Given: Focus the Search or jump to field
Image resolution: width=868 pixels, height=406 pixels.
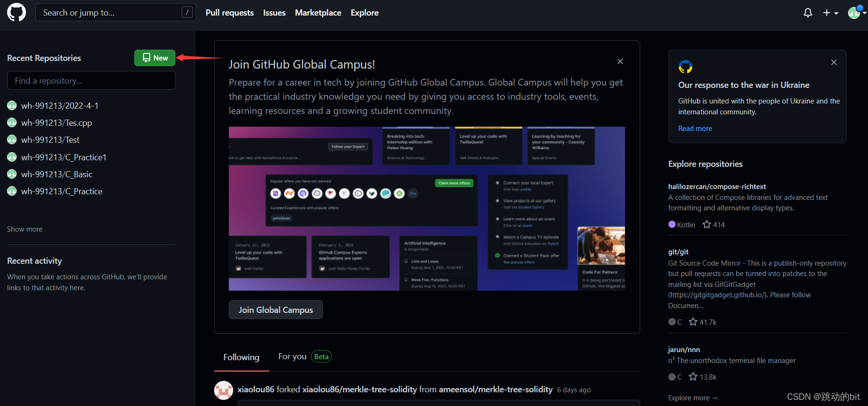Looking at the screenshot, I should [x=115, y=13].
